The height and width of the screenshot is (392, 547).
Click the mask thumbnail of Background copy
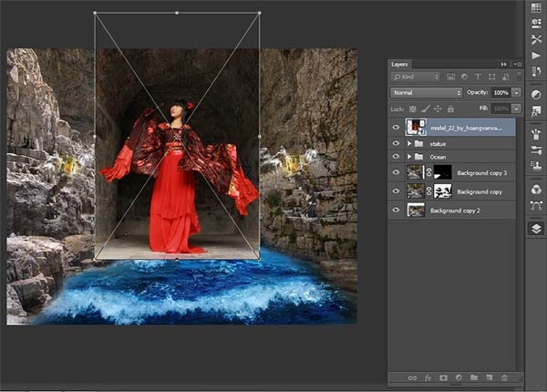pos(443,191)
